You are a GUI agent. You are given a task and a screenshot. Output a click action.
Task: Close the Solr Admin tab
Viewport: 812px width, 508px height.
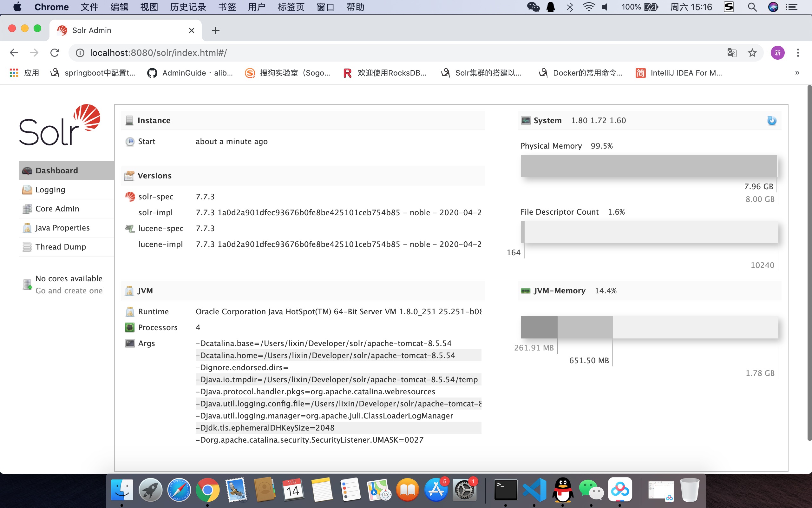click(192, 30)
